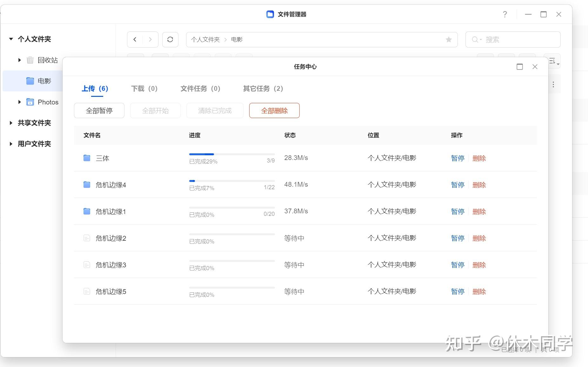Click the 危机边缘1 folder icon

87,211
